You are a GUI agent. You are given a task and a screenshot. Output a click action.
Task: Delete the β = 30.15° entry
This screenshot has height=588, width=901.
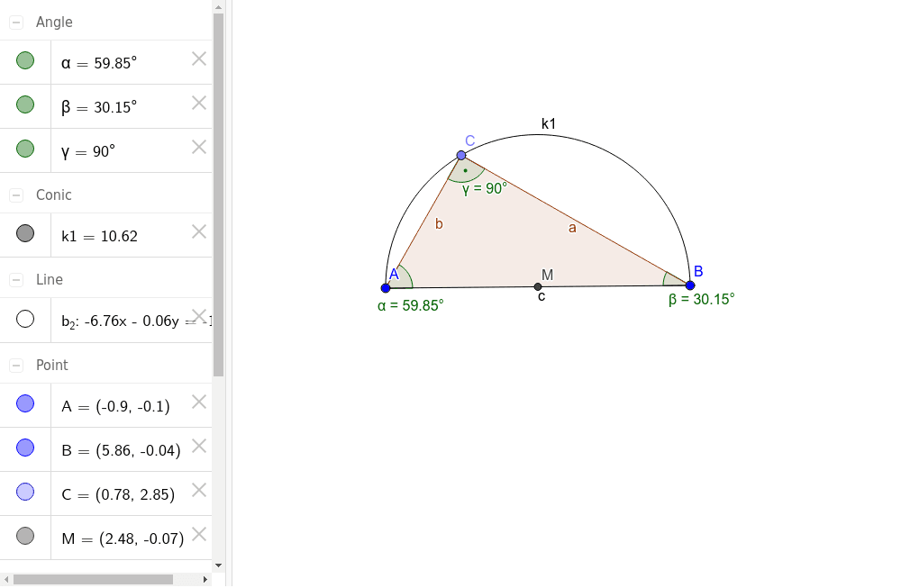(199, 103)
